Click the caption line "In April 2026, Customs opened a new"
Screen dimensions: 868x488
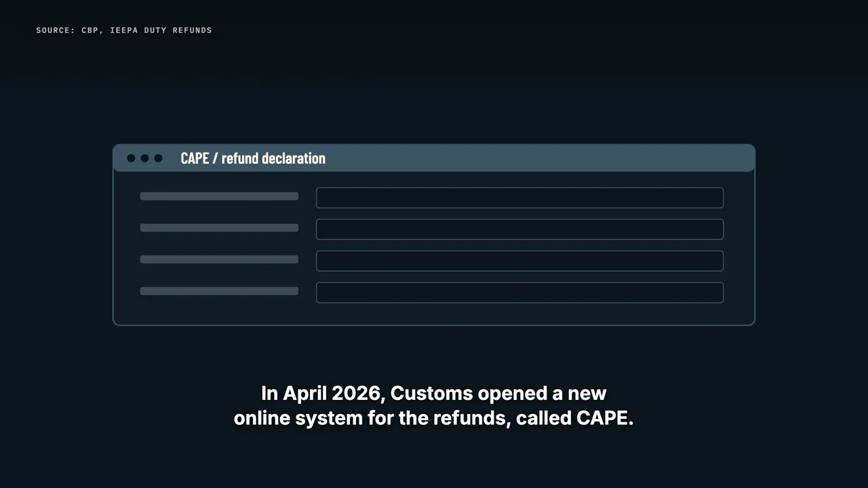click(434, 393)
